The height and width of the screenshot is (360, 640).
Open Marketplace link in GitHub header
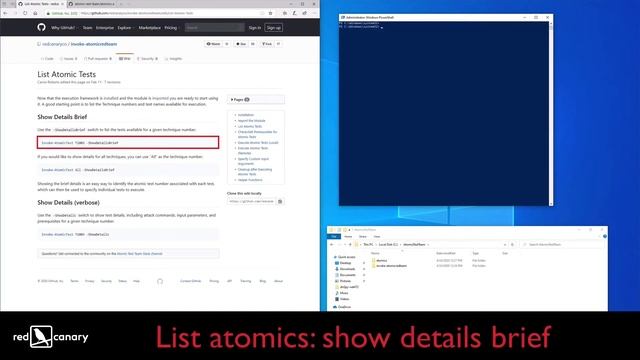pos(149,28)
